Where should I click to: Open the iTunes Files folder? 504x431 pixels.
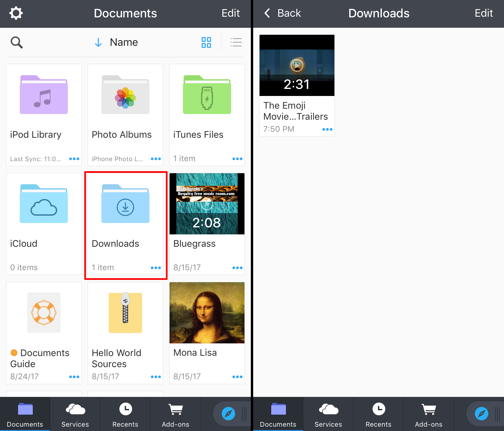point(207,95)
